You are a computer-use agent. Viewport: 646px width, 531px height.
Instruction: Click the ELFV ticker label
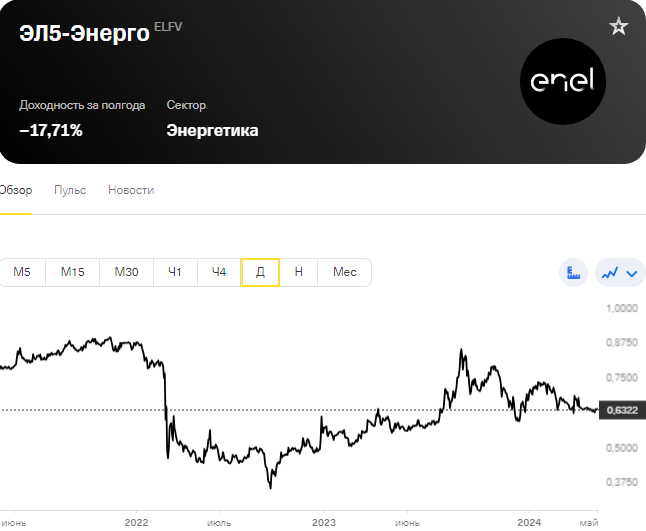pyautogui.click(x=168, y=27)
